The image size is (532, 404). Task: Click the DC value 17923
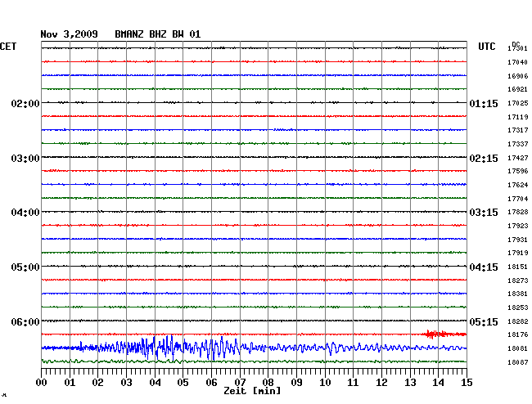tap(518, 226)
